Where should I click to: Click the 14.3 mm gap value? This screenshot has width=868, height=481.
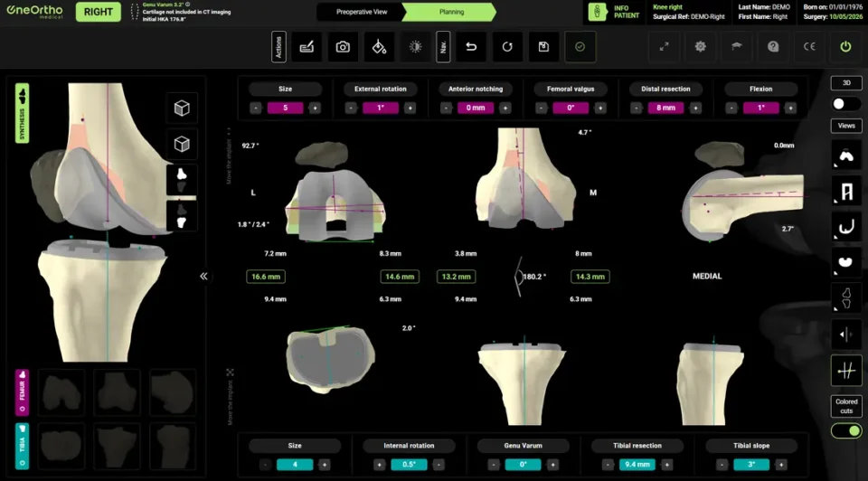click(590, 276)
